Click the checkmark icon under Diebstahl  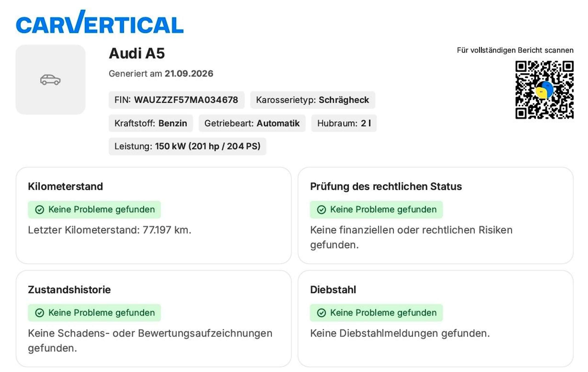[x=321, y=313]
